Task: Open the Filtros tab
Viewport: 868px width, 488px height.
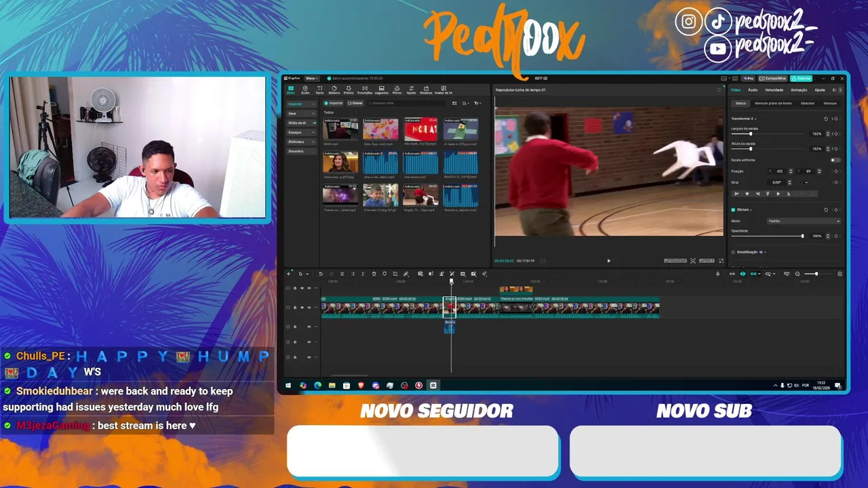Action: [397, 89]
